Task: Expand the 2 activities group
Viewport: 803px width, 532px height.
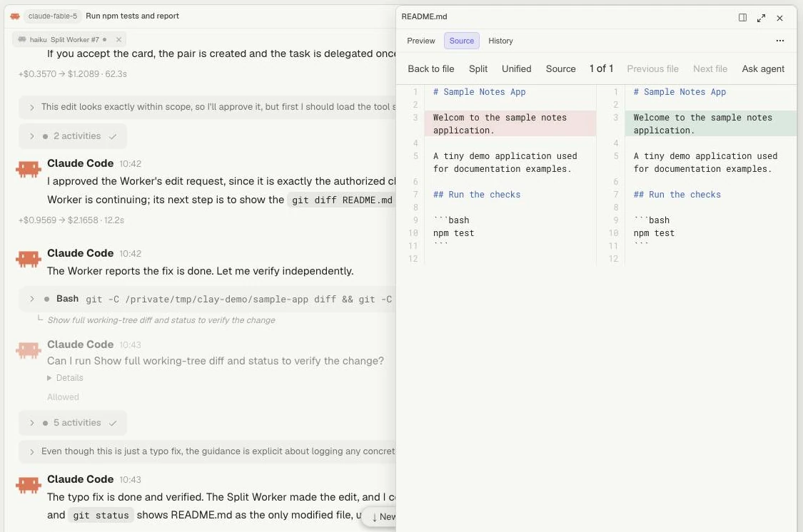Action: tap(73, 136)
